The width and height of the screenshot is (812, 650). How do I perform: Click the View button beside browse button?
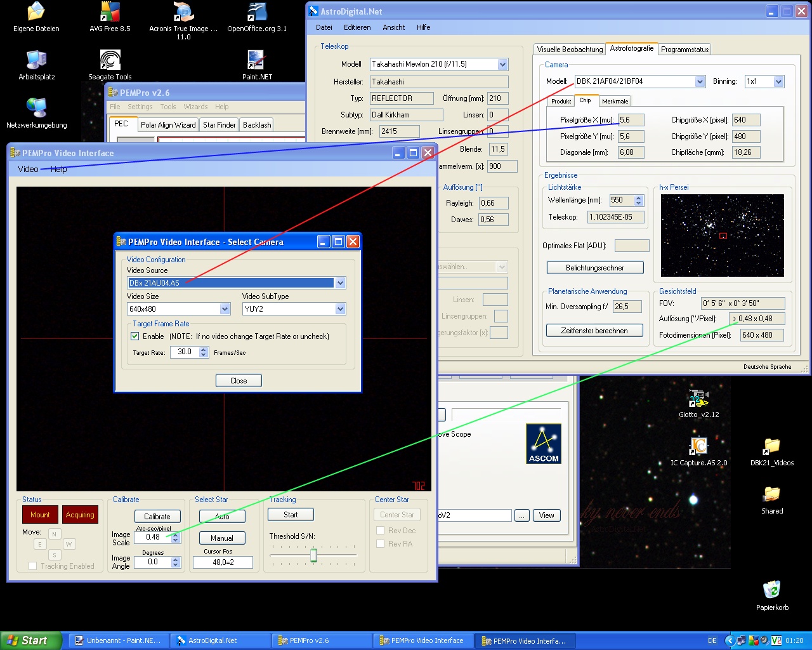(547, 515)
